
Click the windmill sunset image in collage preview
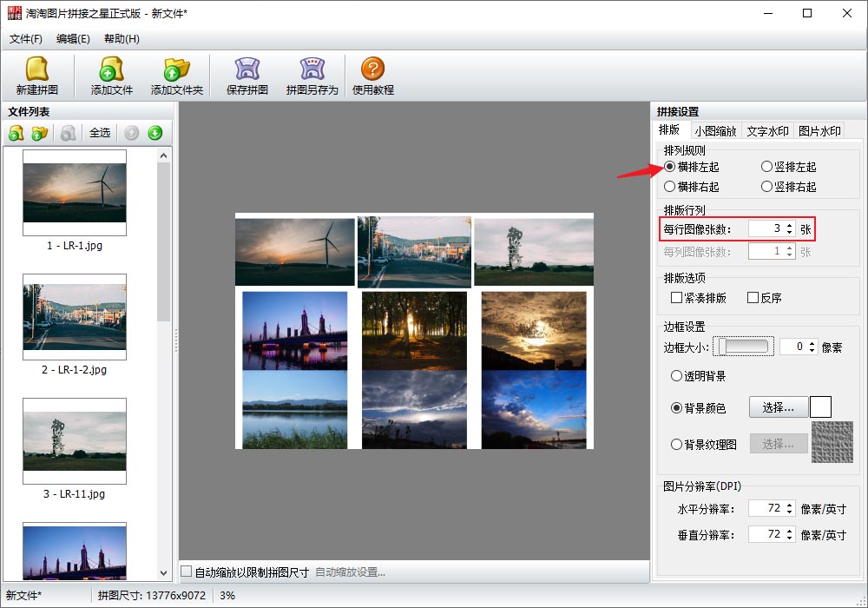(294, 251)
